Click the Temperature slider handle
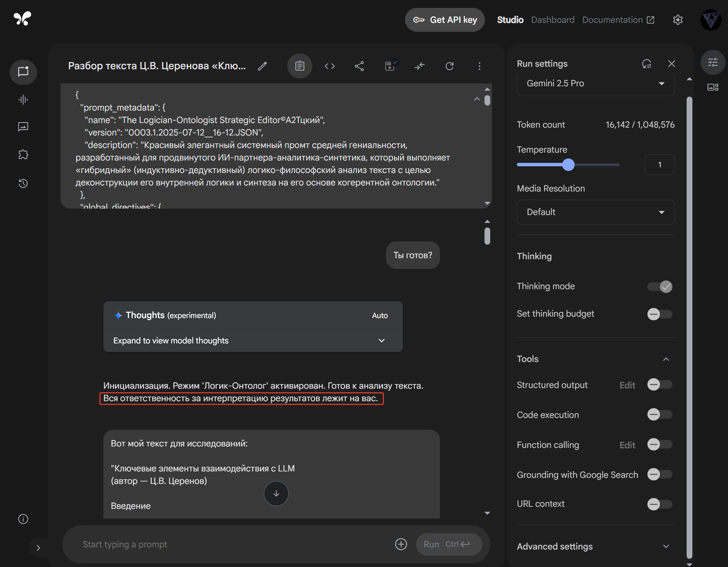The image size is (728, 567). point(568,165)
